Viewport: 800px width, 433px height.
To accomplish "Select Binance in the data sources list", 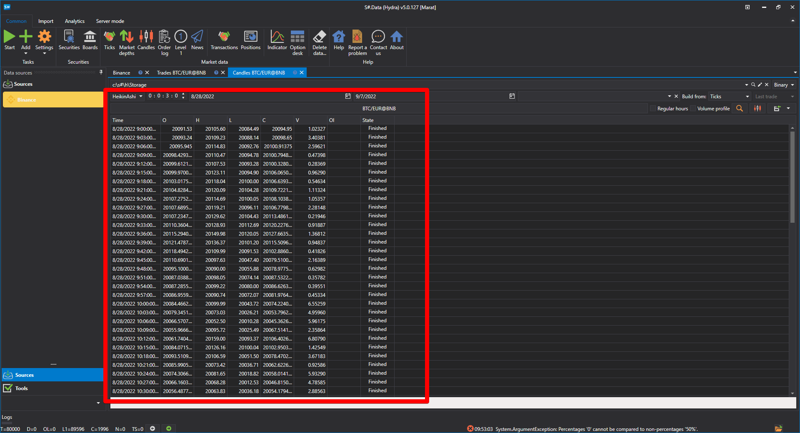I will click(27, 100).
